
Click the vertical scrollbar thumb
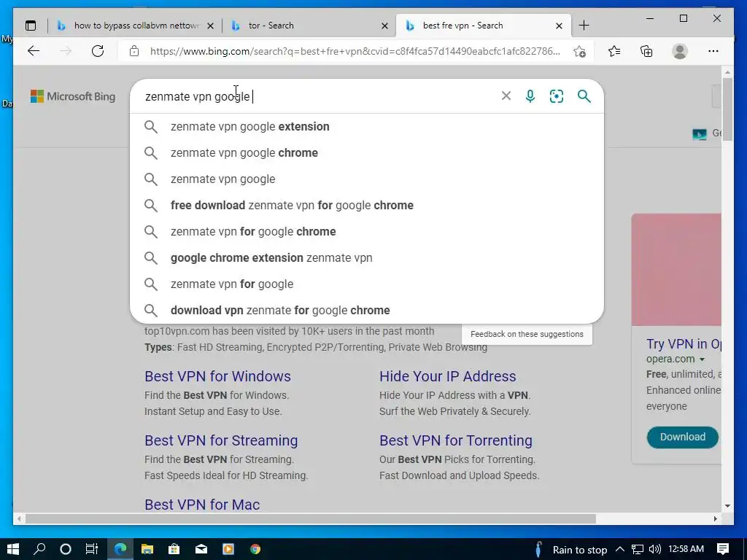(727, 108)
